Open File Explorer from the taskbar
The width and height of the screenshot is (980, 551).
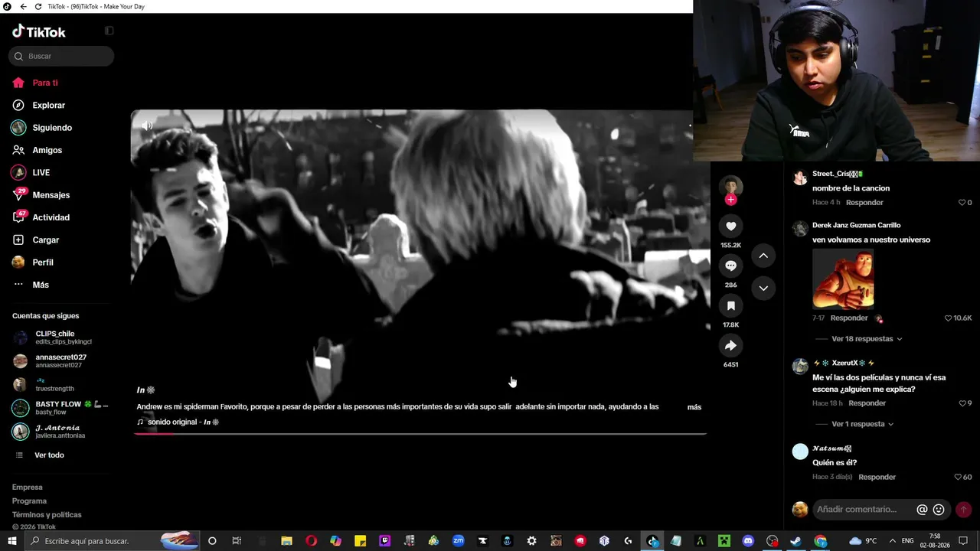pyautogui.click(x=286, y=541)
